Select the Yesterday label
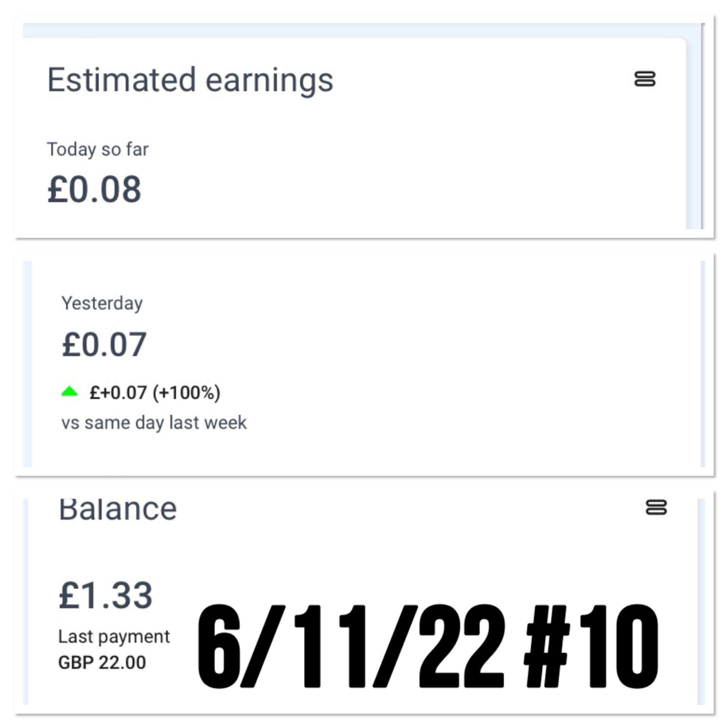This screenshot has height=728, width=728. [102, 303]
